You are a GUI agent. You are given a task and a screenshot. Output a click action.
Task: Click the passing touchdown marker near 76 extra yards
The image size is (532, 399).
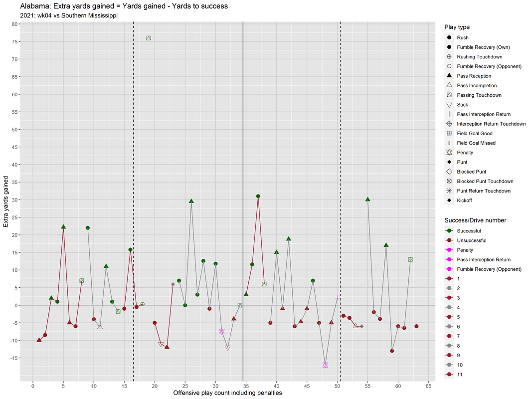click(149, 38)
